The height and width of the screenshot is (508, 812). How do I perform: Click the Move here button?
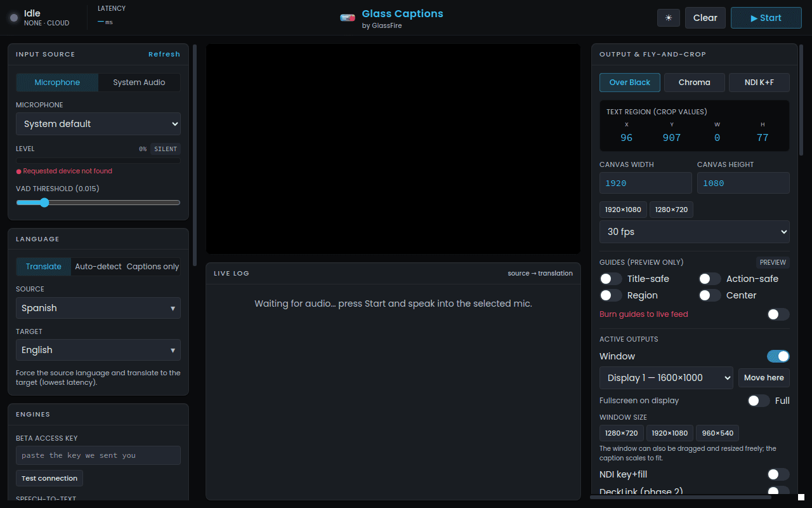(x=764, y=378)
